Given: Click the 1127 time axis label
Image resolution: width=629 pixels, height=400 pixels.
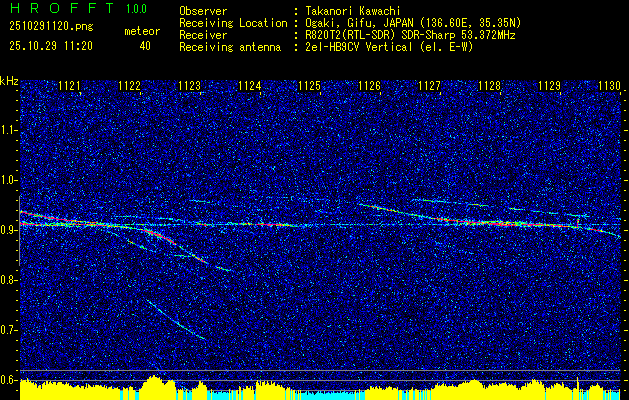Looking at the screenshot, I should [429, 86].
